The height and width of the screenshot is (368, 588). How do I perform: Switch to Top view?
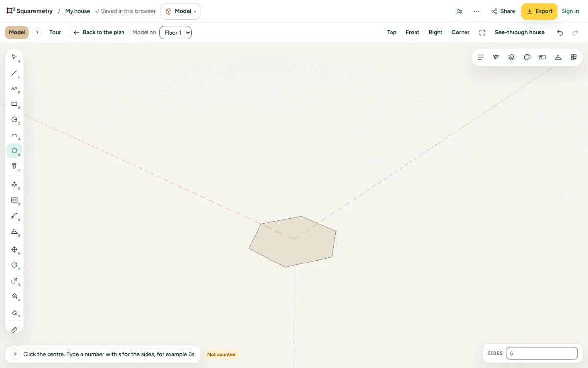392,33
